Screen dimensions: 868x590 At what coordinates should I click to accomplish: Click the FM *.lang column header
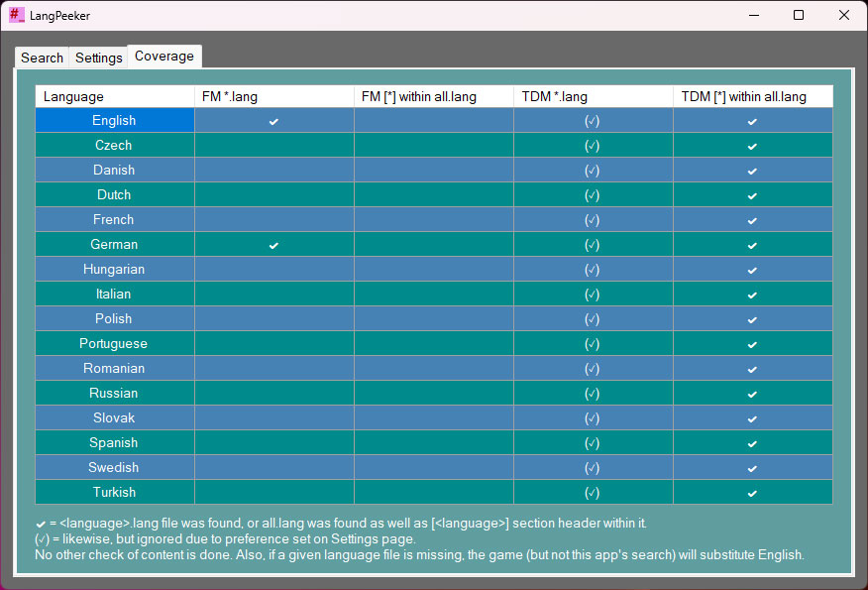[273, 96]
